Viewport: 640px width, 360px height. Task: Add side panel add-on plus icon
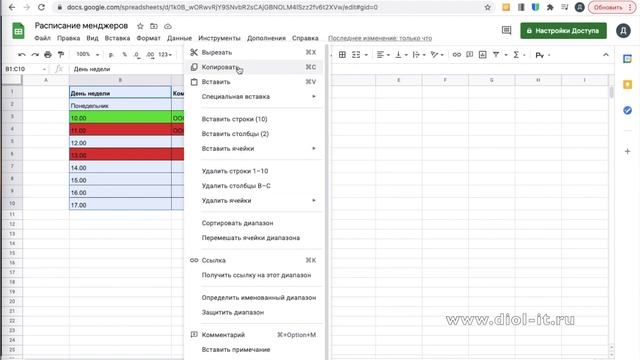[x=627, y=151]
